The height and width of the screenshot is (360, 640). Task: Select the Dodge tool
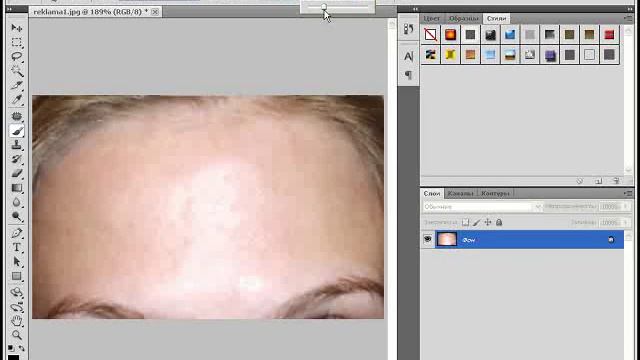coord(17,217)
